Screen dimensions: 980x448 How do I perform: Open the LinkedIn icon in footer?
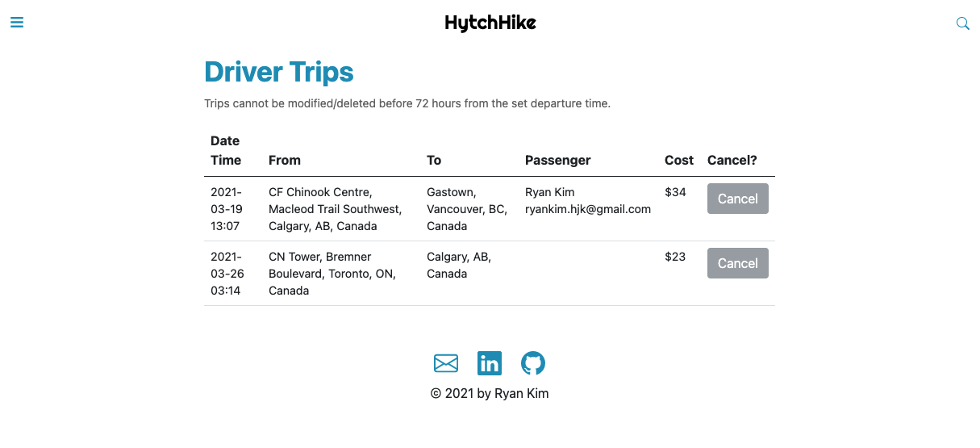click(490, 363)
